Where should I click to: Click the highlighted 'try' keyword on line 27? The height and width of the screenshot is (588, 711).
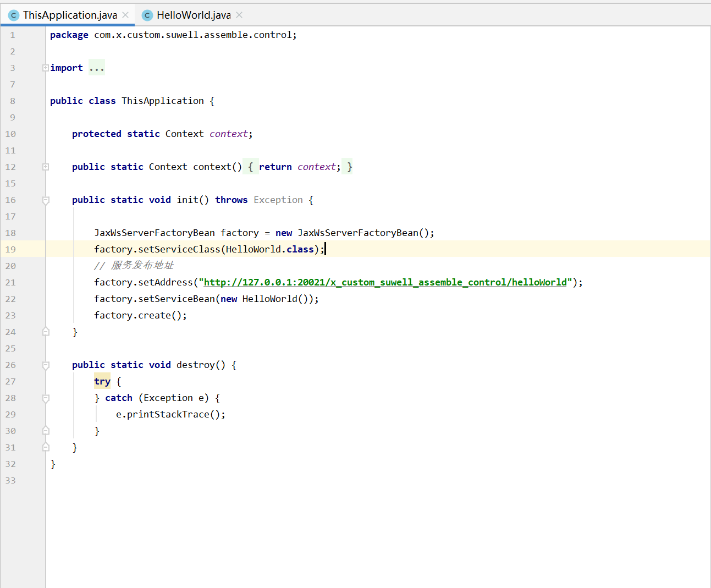click(x=102, y=381)
